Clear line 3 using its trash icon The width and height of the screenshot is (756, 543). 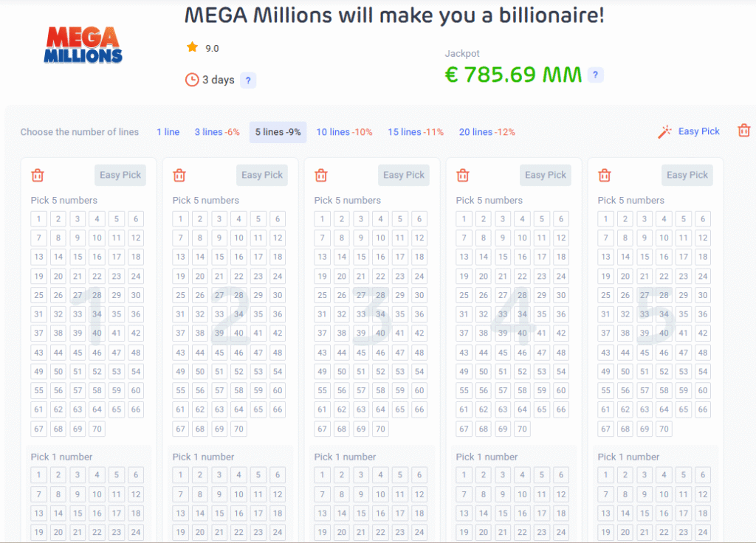point(321,175)
